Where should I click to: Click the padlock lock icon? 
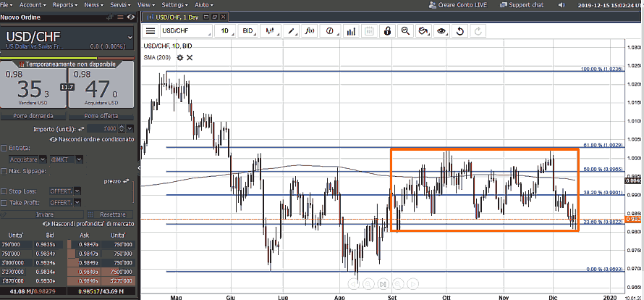[x=387, y=31]
